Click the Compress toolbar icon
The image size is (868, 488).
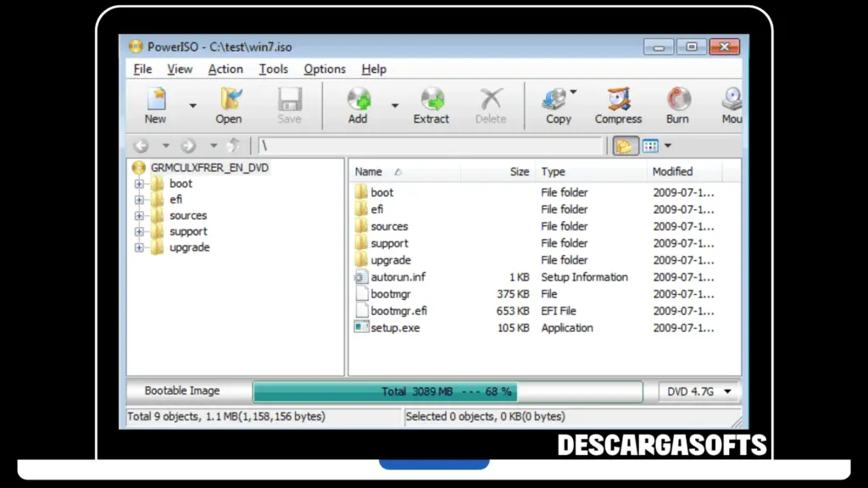click(618, 104)
